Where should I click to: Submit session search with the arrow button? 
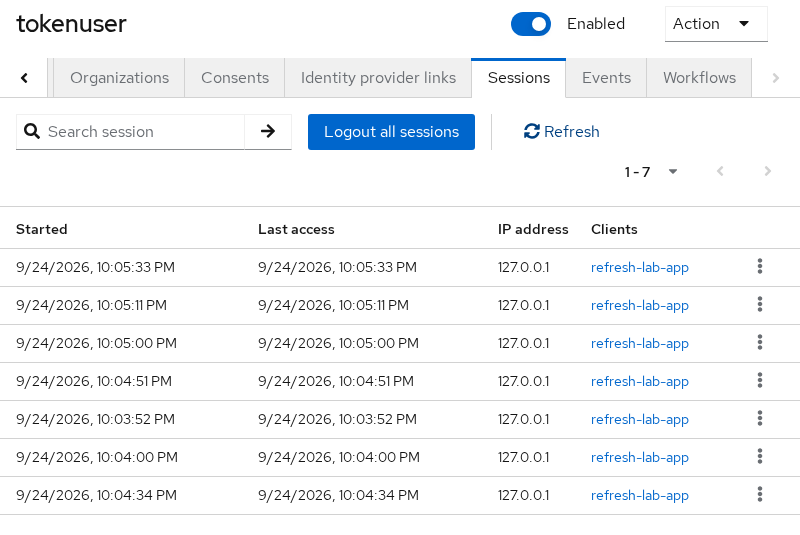point(268,132)
